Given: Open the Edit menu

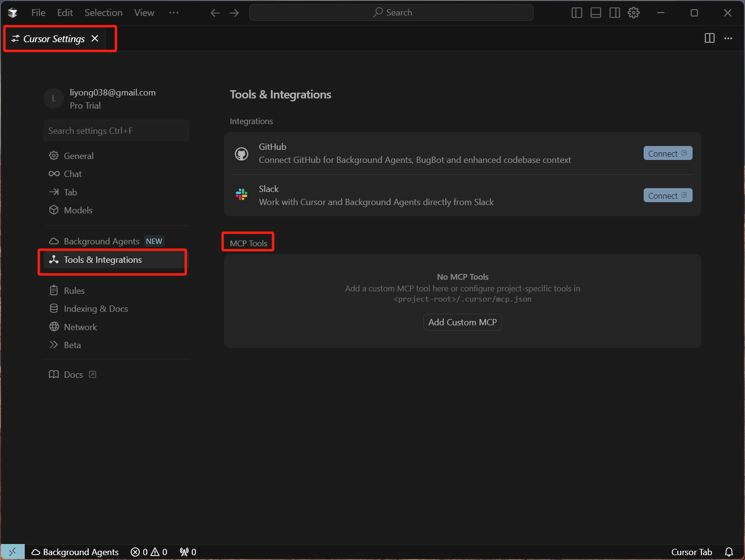Looking at the screenshot, I should pyautogui.click(x=65, y=13).
